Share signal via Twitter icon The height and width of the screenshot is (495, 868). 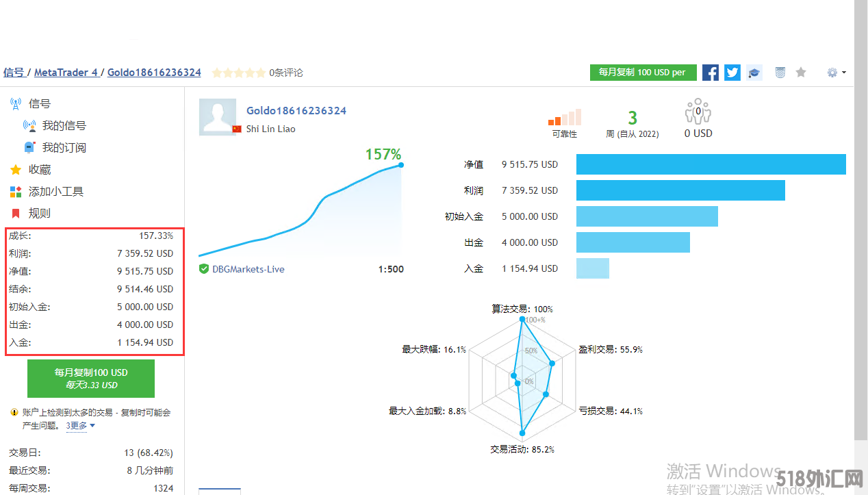(732, 73)
